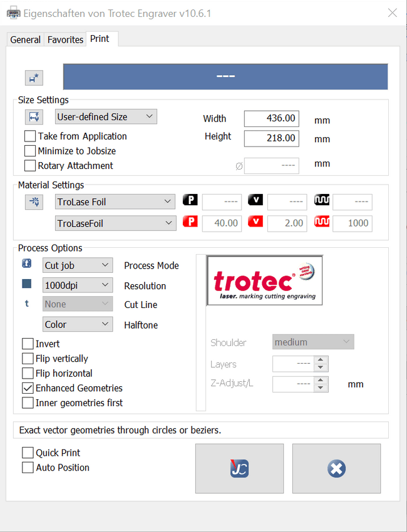The height and width of the screenshot is (532, 407).
Task: Click the save favorite settings icon
Action: [34, 78]
